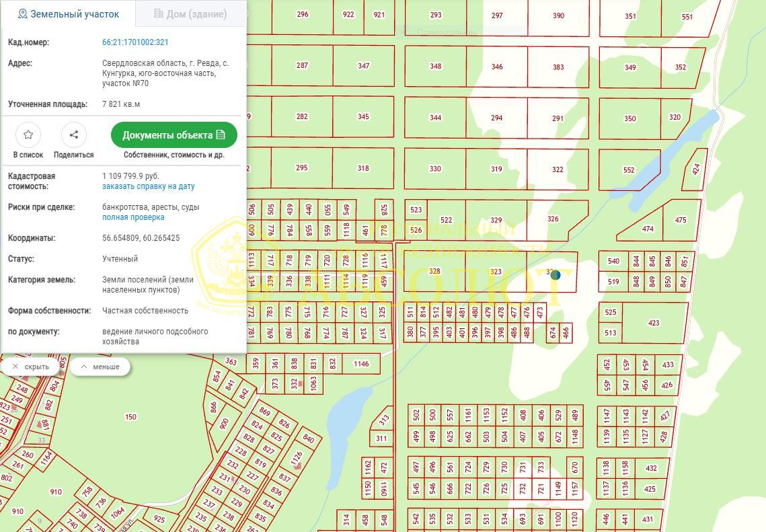Select parcel 910 near parcel 758
The height and width of the screenshot is (532, 766).
pos(56,492)
